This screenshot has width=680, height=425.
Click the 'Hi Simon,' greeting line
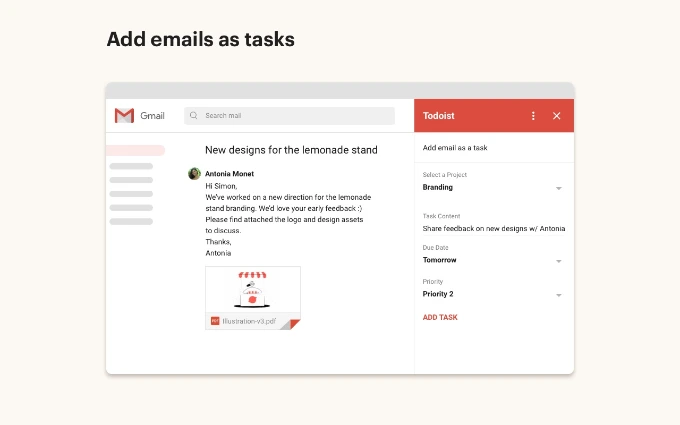[x=221, y=186]
